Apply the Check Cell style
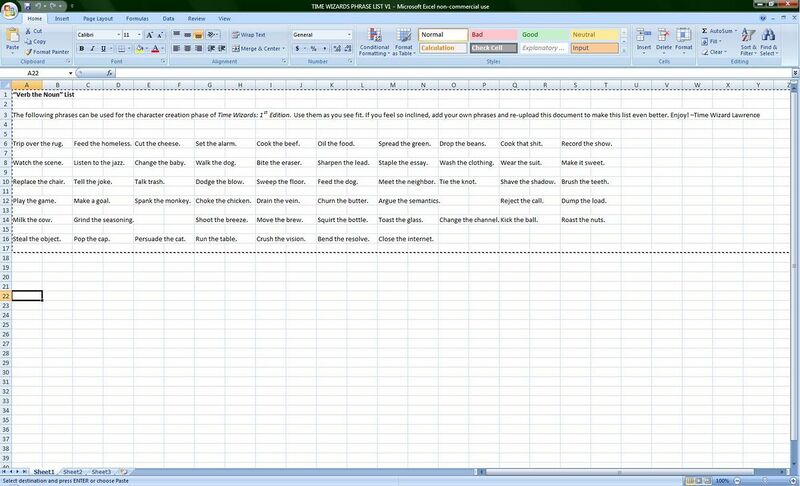Image resolution: width=800 pixels, height=486 pixels. click(493, 48)
